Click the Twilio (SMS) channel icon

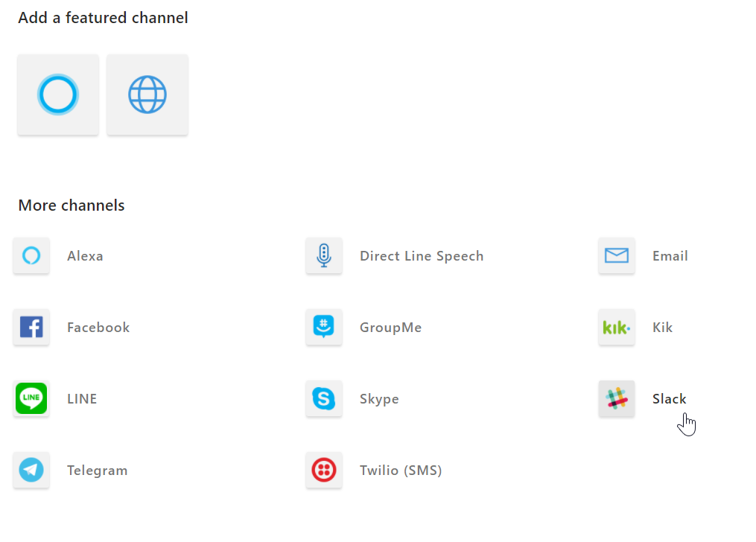click(324, 470)
